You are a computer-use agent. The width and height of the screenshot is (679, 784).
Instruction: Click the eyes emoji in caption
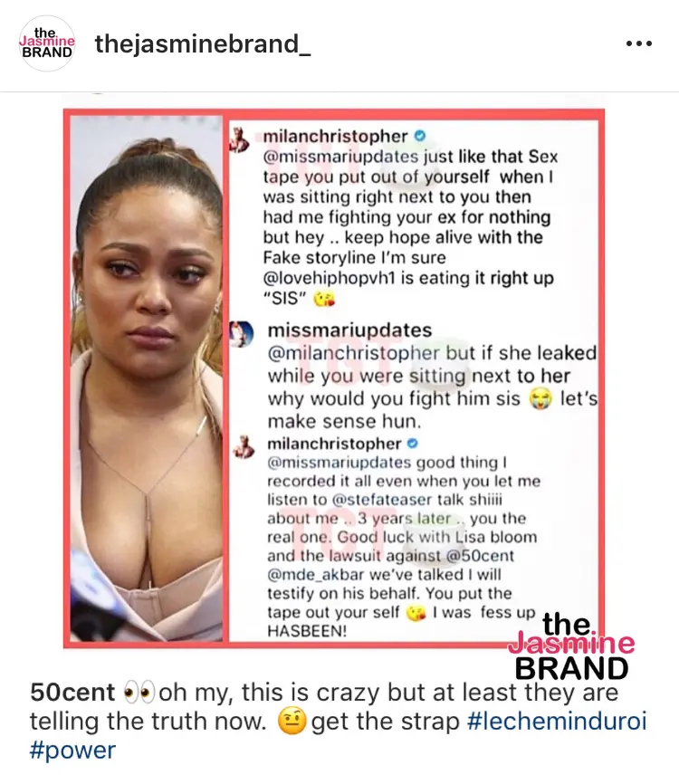click(x=139, y=693)
